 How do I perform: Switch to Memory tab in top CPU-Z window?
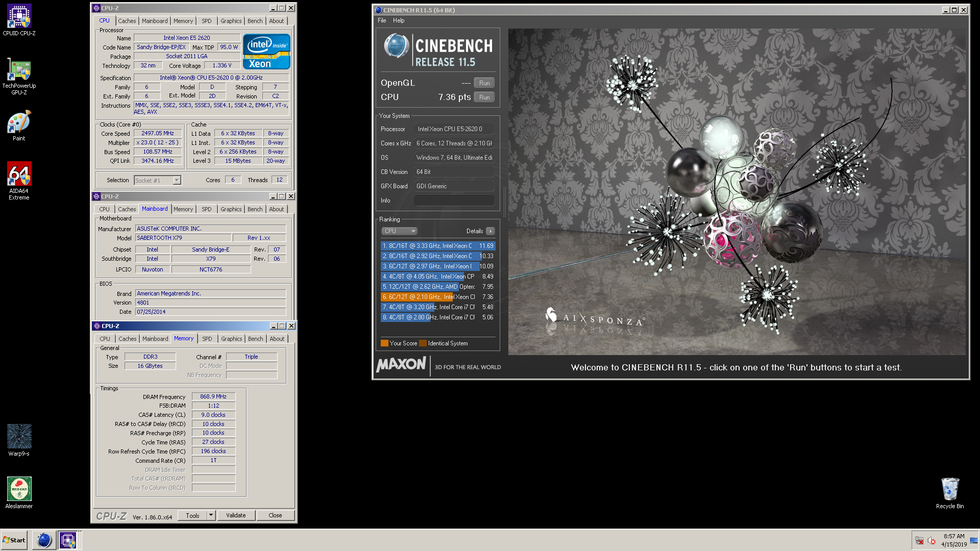[183, 21]
